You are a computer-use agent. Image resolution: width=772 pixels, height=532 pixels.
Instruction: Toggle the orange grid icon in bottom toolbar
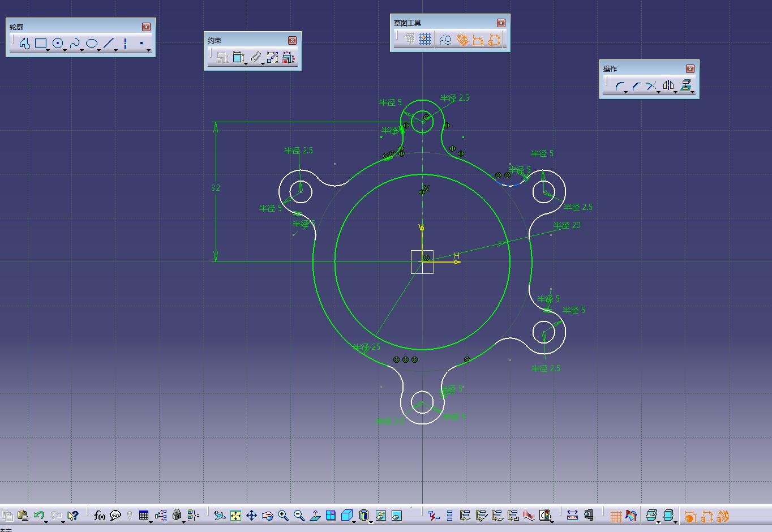point(616,516)
